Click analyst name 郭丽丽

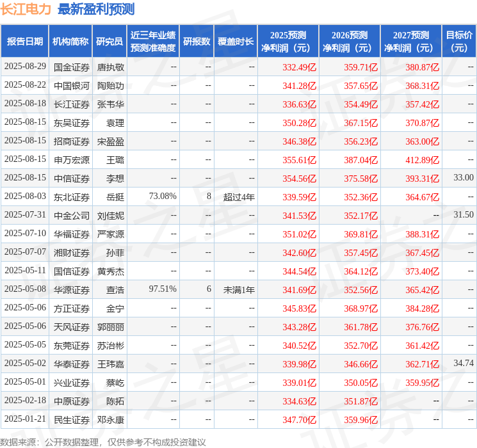(x=110, y=327)
